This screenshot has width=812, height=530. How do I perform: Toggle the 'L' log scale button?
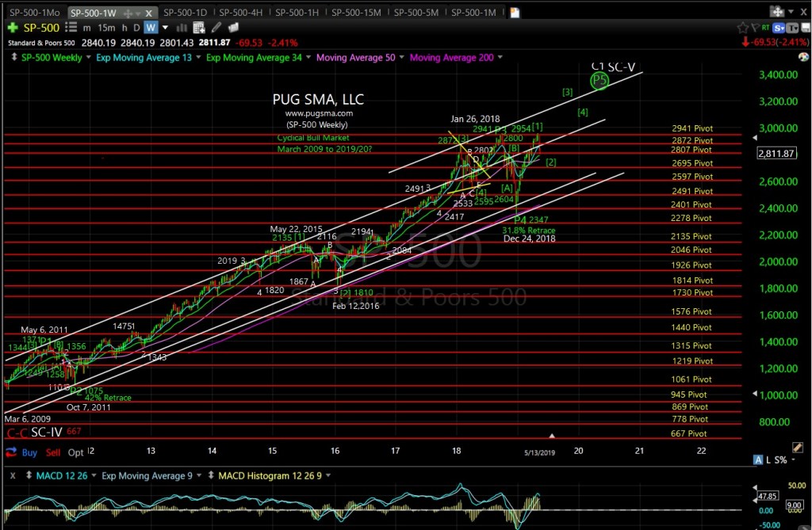tap(768, 459)
